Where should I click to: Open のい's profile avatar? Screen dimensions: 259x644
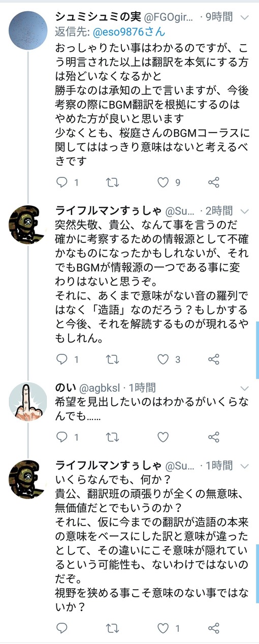28,402
